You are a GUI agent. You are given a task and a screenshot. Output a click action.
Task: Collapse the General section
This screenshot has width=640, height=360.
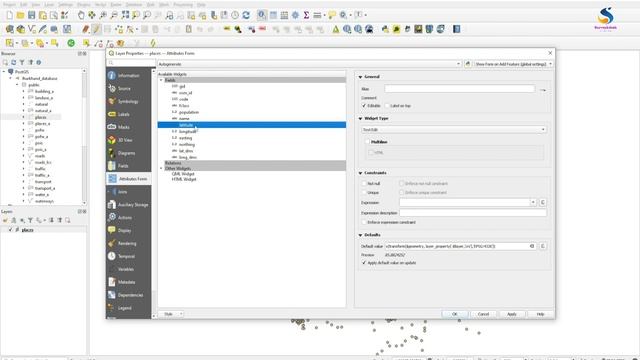(x=360, y=77)
